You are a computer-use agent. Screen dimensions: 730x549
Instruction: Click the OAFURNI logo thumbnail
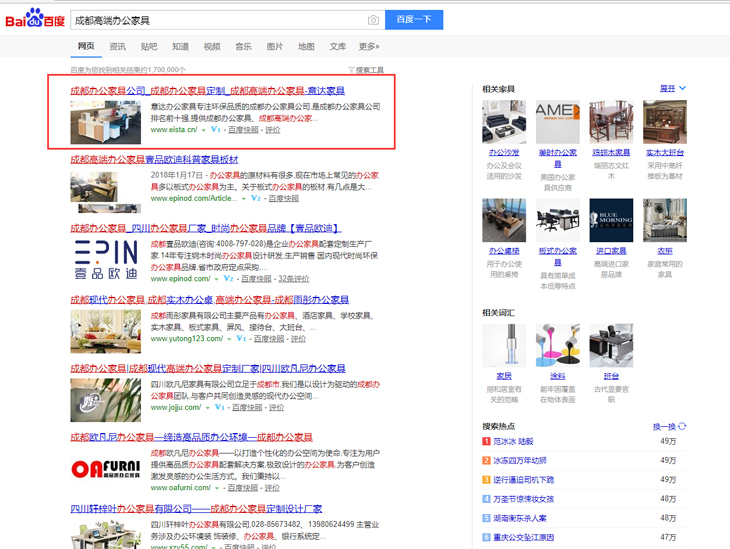click(x=106, y=469)
